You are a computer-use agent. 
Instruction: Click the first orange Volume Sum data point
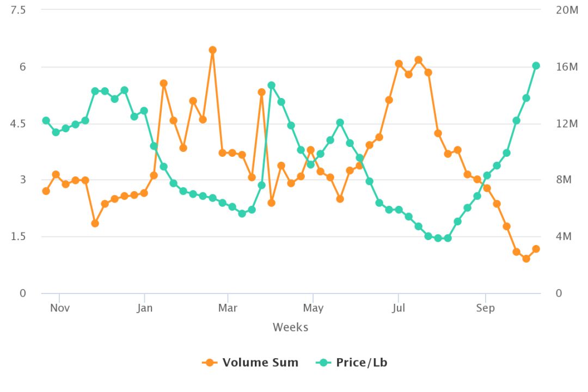click(x=46, y=191)
